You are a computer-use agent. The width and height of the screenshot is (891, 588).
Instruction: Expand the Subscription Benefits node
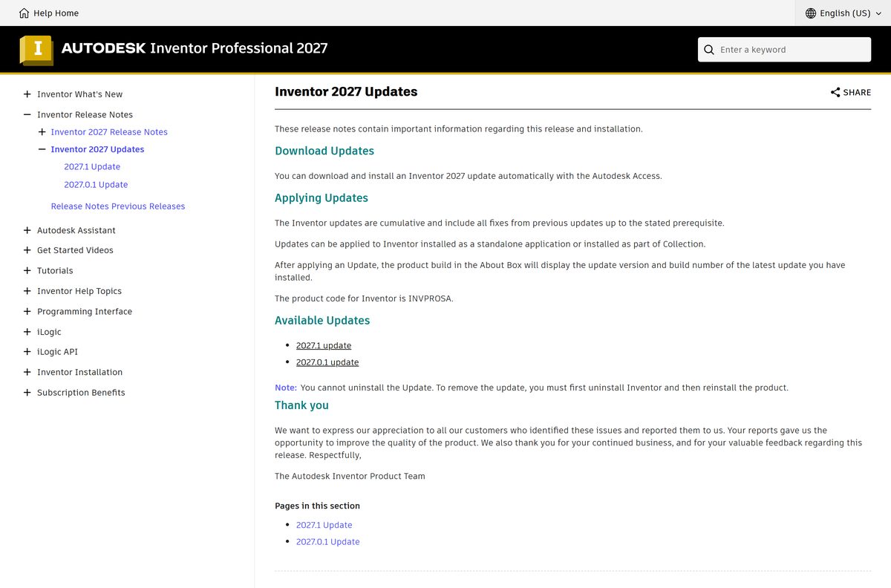point(27,393)
